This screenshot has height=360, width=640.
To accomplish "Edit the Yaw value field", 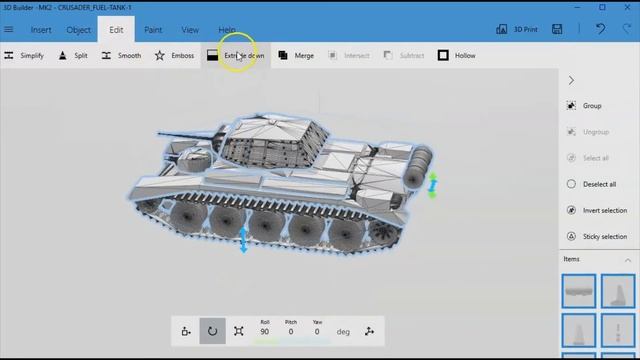I will 317,331.
